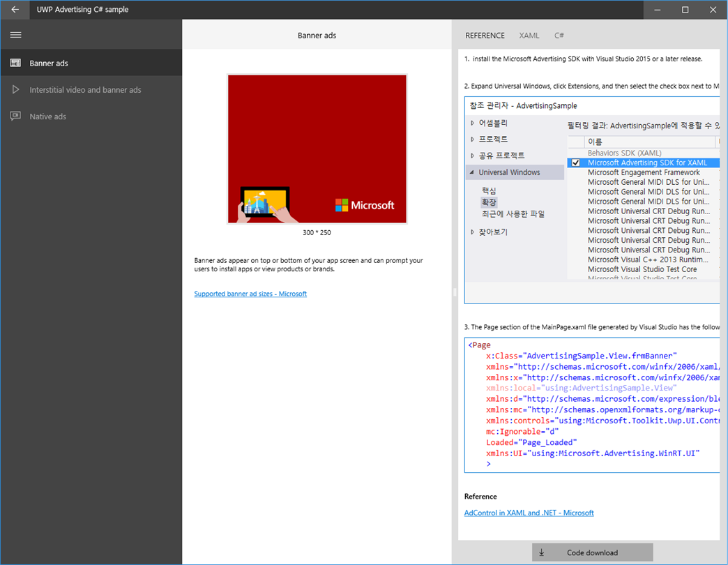Switch to the C# tab
Viewport: 728px width, 565px height.
click(559, 36)
